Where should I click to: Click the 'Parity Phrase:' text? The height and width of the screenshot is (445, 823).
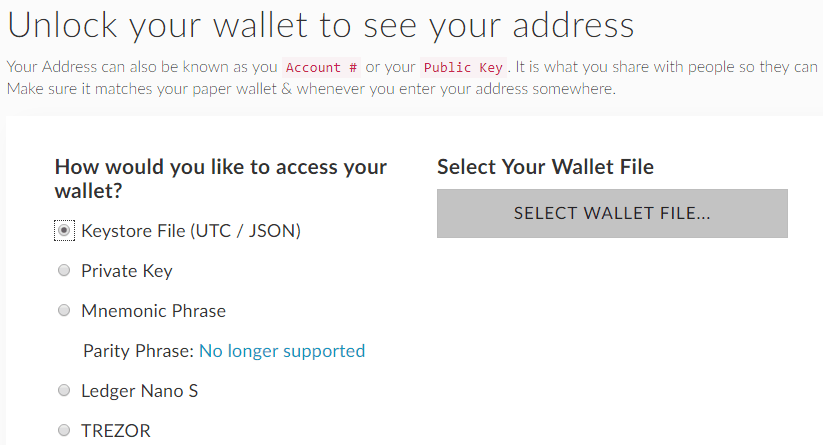[x=138, y=351]
